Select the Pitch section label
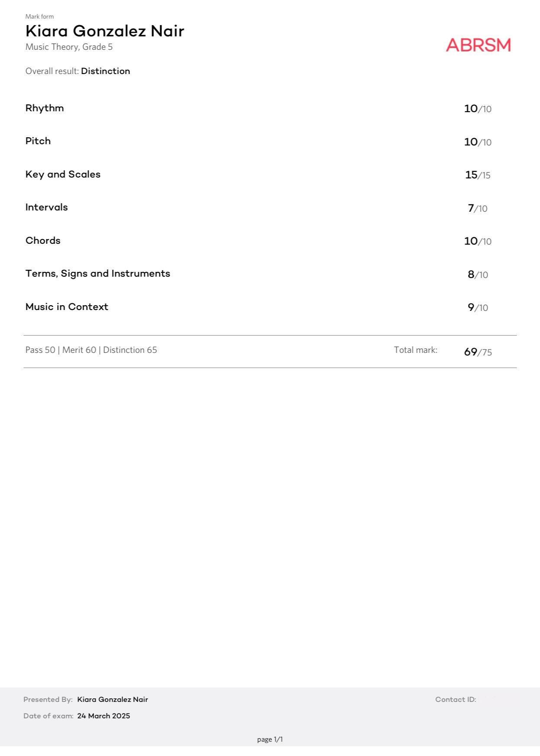540x756 pixels. pyautogui.click(x=38, y=141)
